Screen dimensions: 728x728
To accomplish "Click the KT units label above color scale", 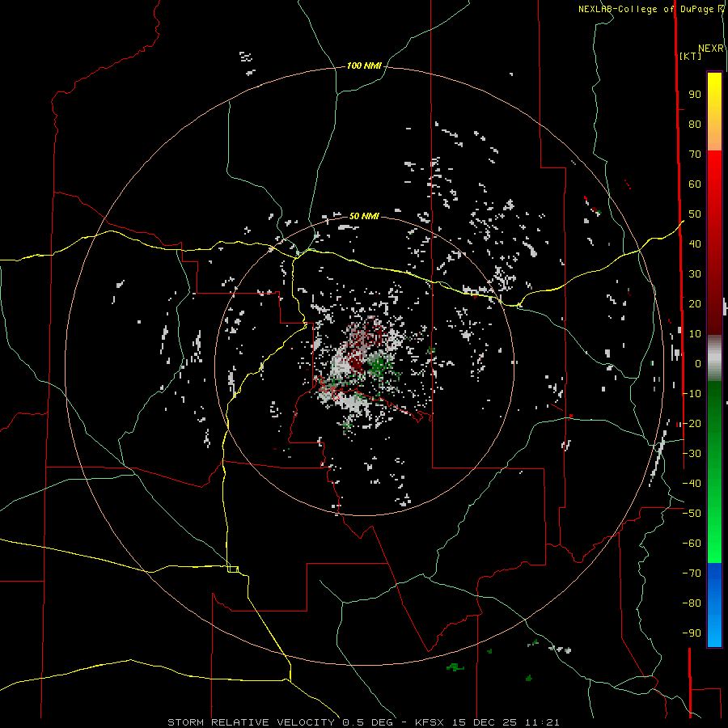I will (x=691, y=56).
